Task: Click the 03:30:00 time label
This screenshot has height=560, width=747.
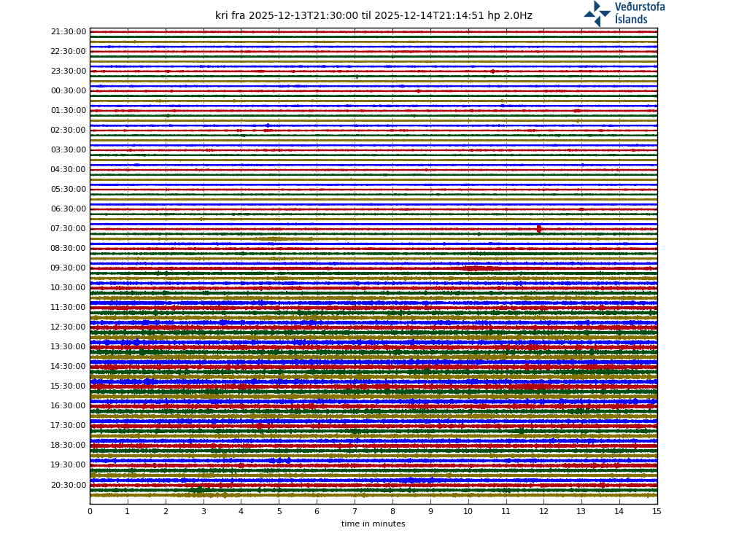Action: point(68,150)
